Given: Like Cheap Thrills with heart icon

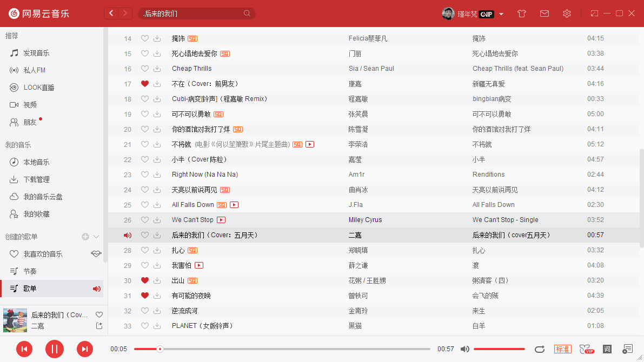Looking at the screenshot, I should coord(144,69).
